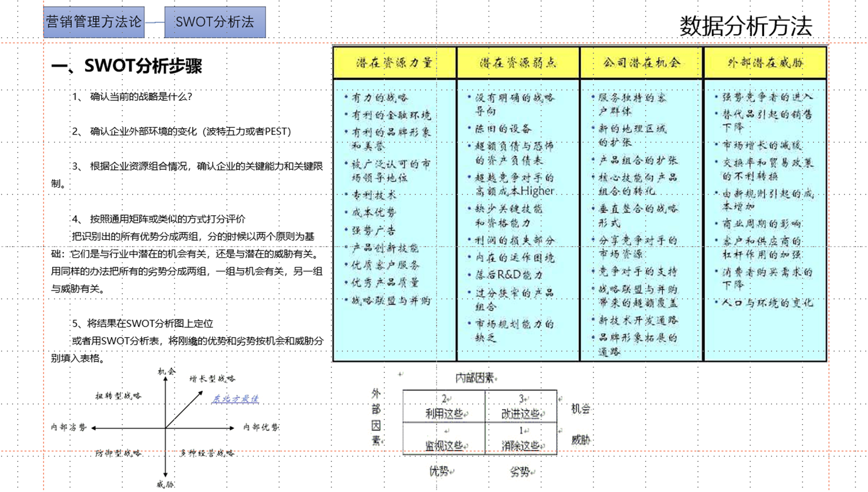Click the 营销管理方法论 blue box

click(x=94, y=22)
